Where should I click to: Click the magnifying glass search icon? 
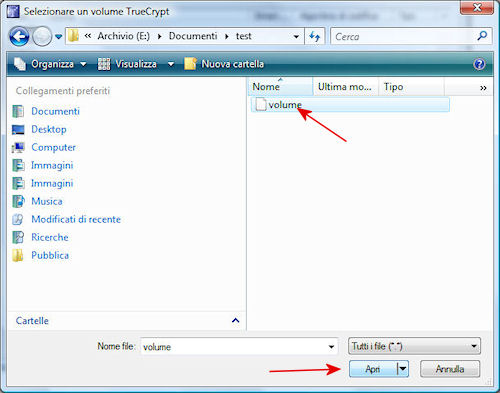click(482, 35)
